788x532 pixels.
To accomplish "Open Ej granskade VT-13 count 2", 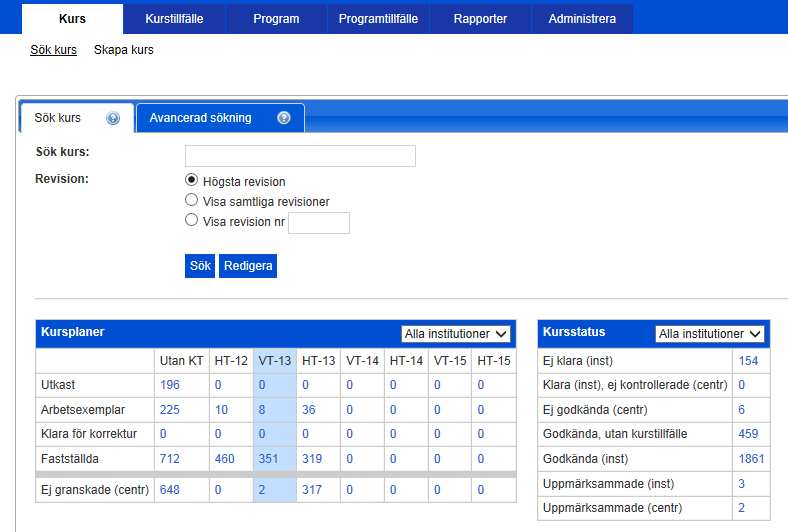I will coord(262,489).
